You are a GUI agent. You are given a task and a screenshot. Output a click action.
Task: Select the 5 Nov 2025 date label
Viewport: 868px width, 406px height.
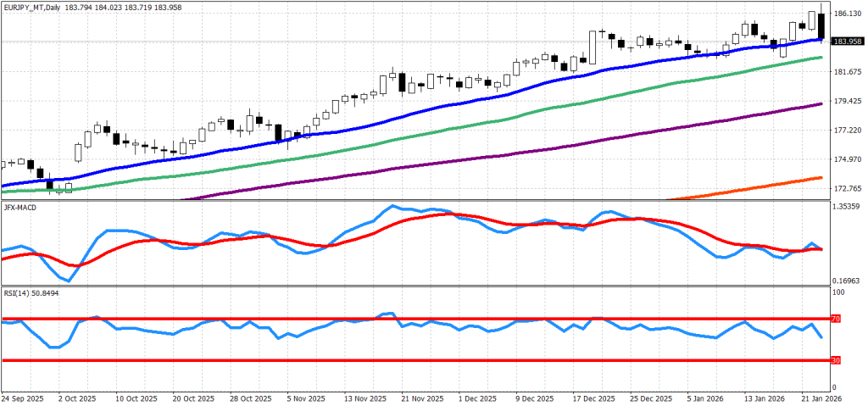point(305,398)
